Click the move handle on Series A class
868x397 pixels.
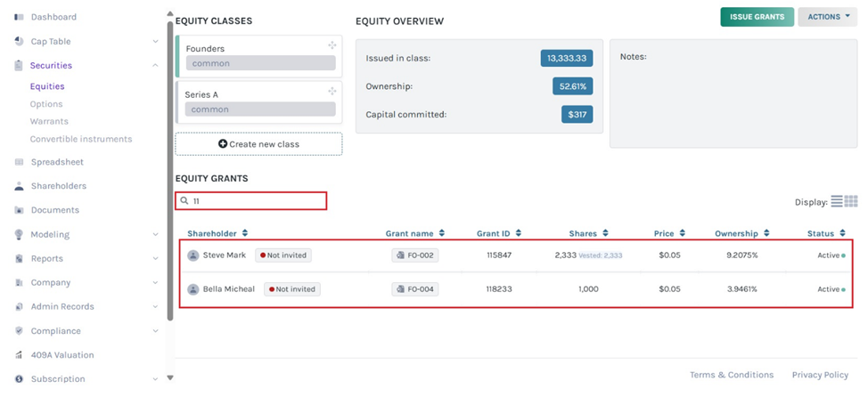pyautogui.click(x=332, y=91)
